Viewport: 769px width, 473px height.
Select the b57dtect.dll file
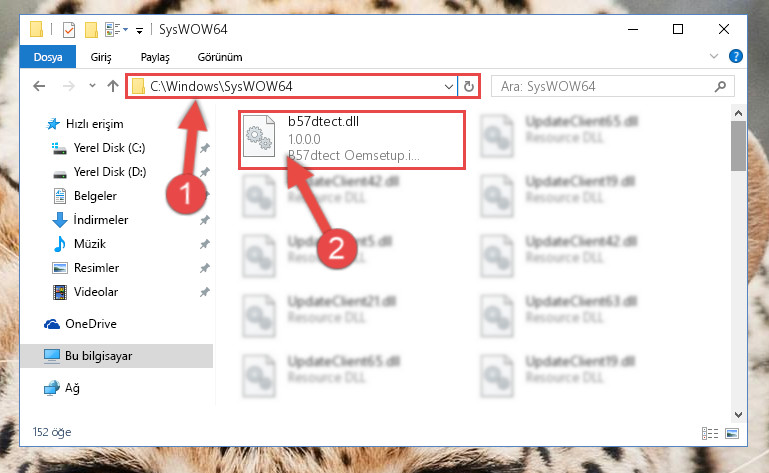[352, 140]
